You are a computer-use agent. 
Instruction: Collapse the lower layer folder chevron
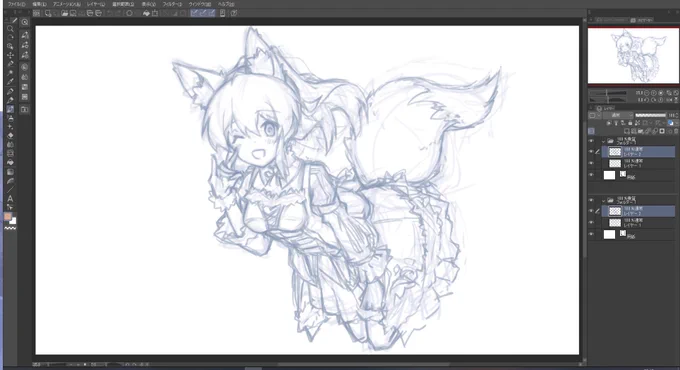point(603,200)
